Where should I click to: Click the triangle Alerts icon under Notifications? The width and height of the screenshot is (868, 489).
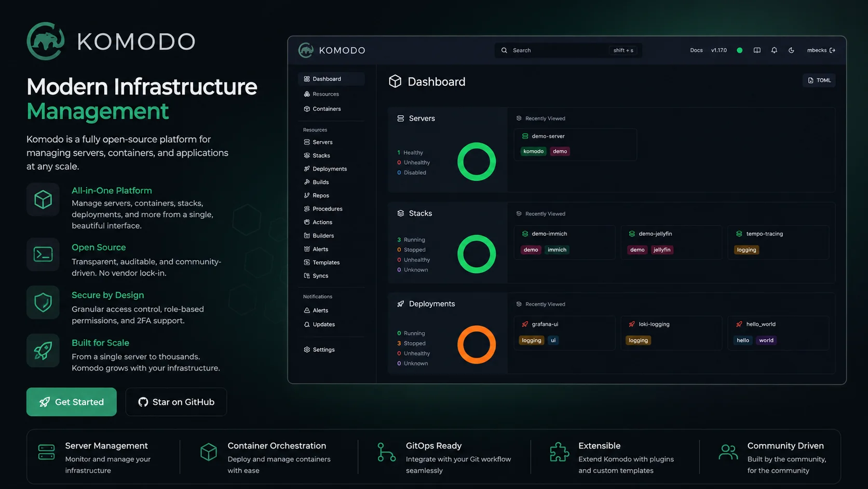(x=307, y=310)
